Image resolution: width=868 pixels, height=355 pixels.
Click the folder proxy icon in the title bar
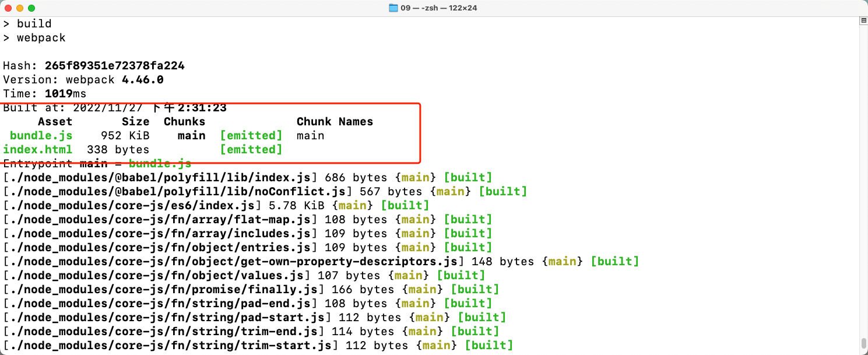(393, 8)
